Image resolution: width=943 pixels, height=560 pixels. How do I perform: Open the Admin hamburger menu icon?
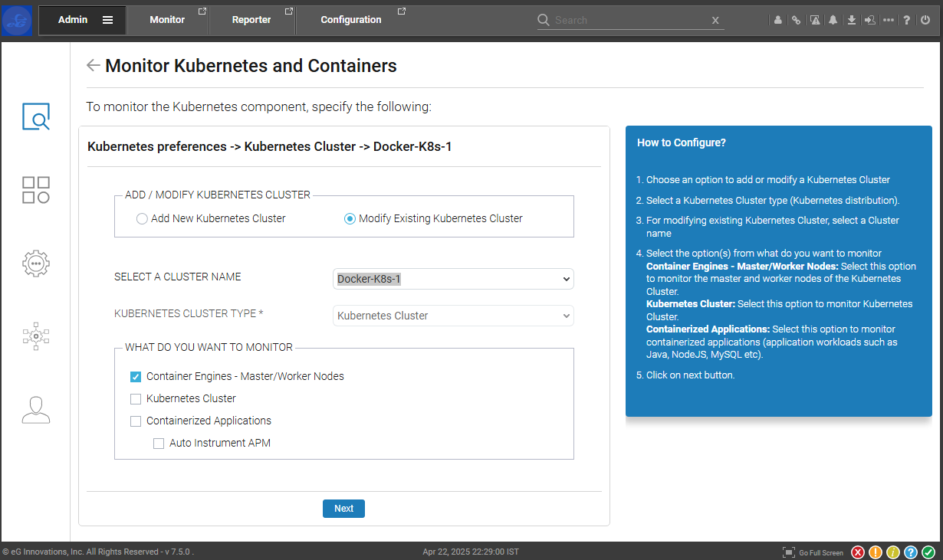tap(107, 20)
